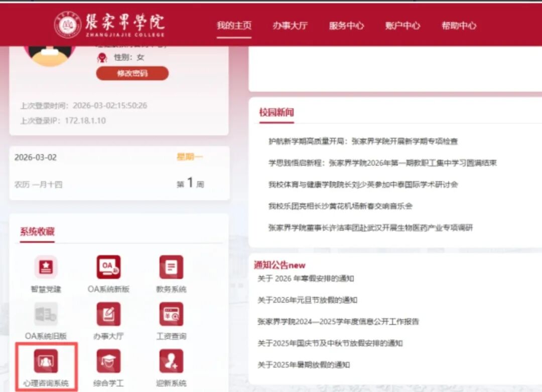Open the 工资查询 salary inquiry icon
This screenshot has height=392, width=542.
tap(171, 315)
